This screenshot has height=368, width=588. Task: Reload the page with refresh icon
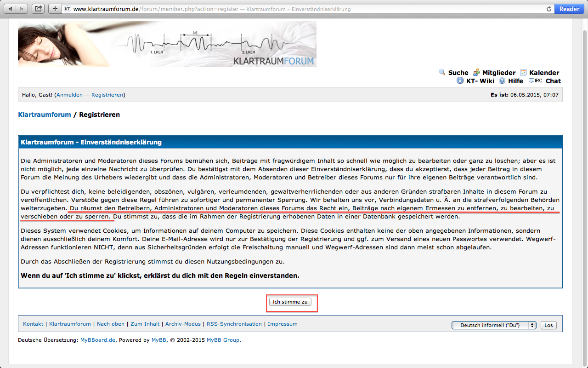548,9
